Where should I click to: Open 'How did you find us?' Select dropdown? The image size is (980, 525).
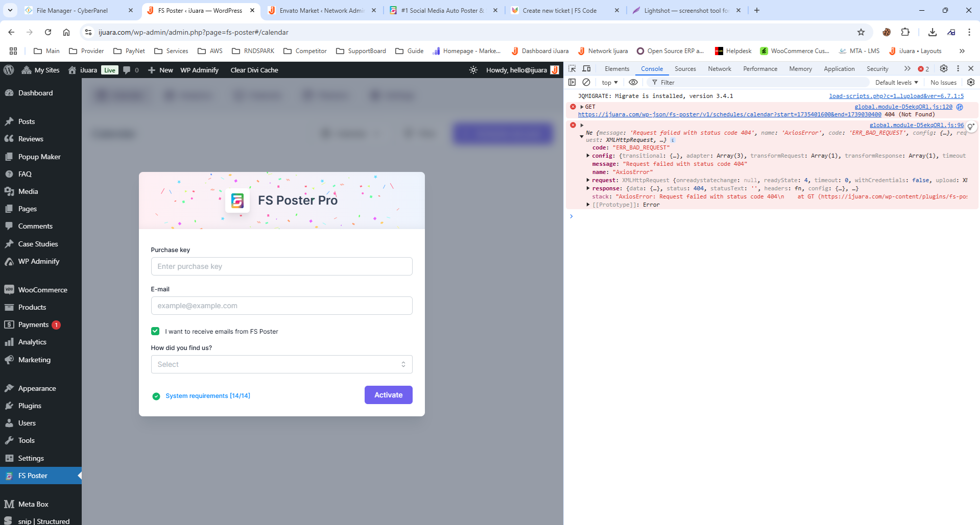(281, 364)
